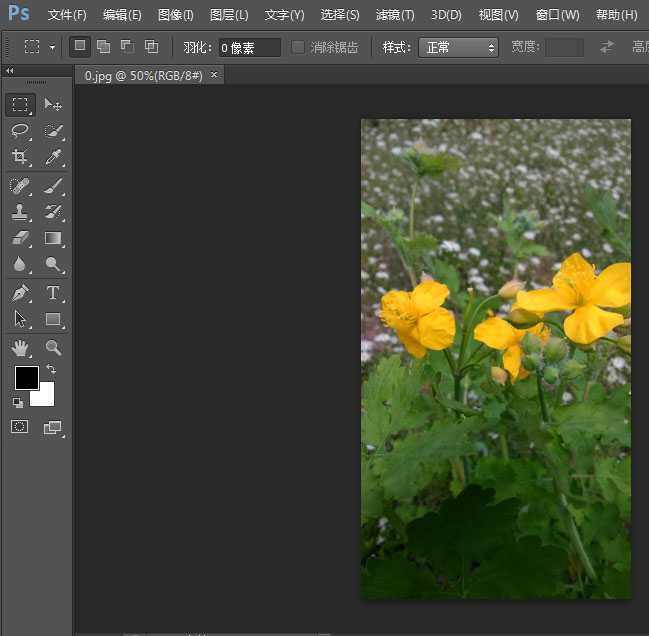Click the black foreground color swatch
The width and height of the screenshot is (649, 636).
click(26, 377)
